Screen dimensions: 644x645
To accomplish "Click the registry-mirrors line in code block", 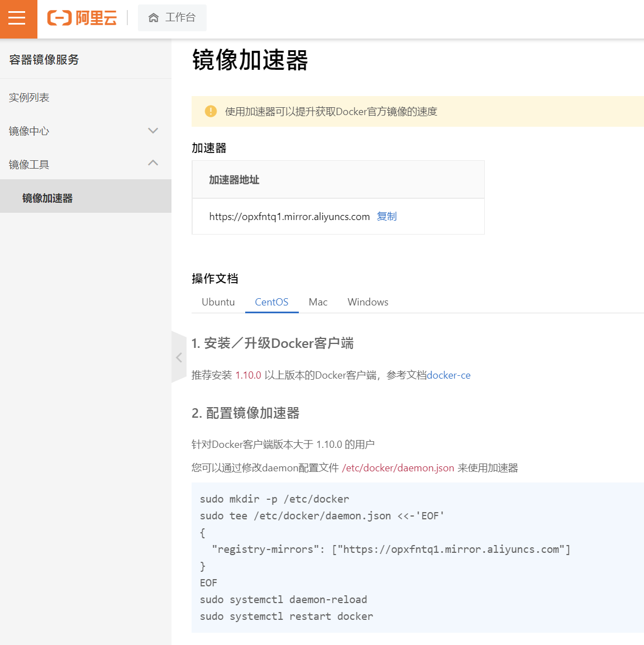I will (x=391, y=550).
